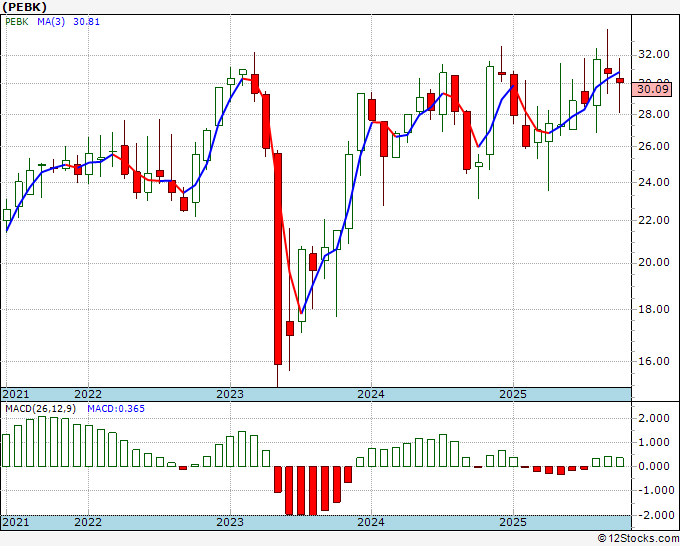680x546 pixels.
Task: Click the 1.000 MACD axis label
Action: 654,442
